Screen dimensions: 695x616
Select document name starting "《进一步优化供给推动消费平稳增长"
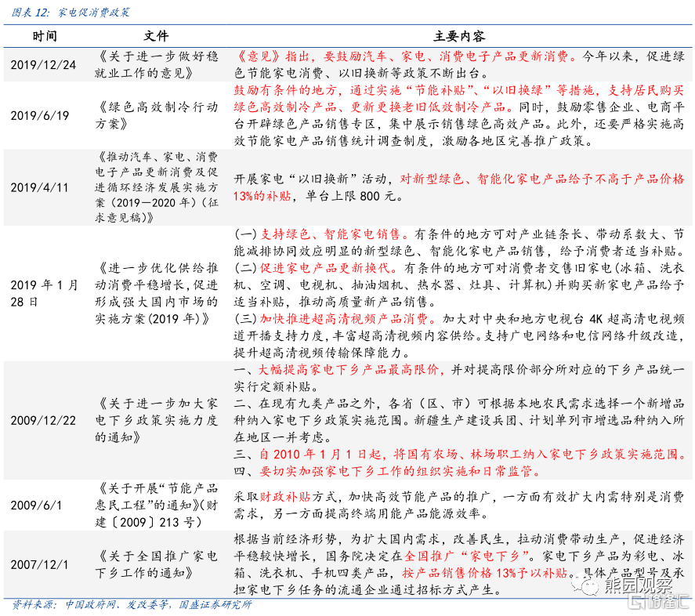click(x=157, y=294)
